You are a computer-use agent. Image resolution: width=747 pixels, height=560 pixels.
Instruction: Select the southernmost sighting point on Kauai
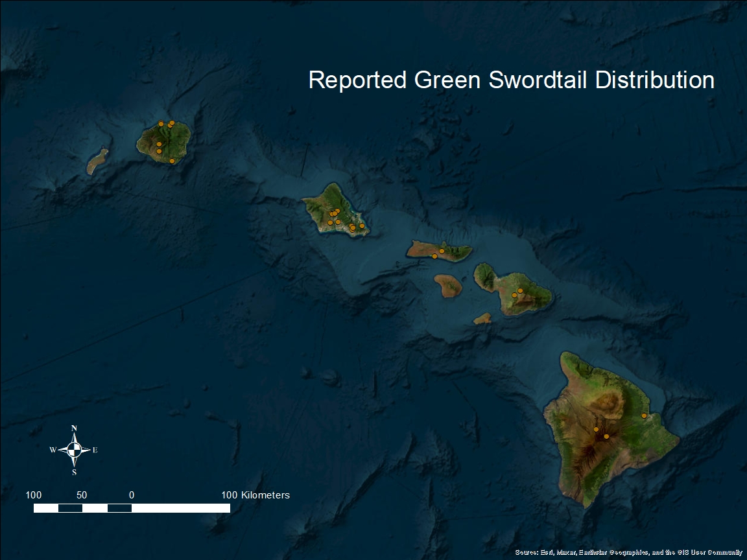point(172,161)
